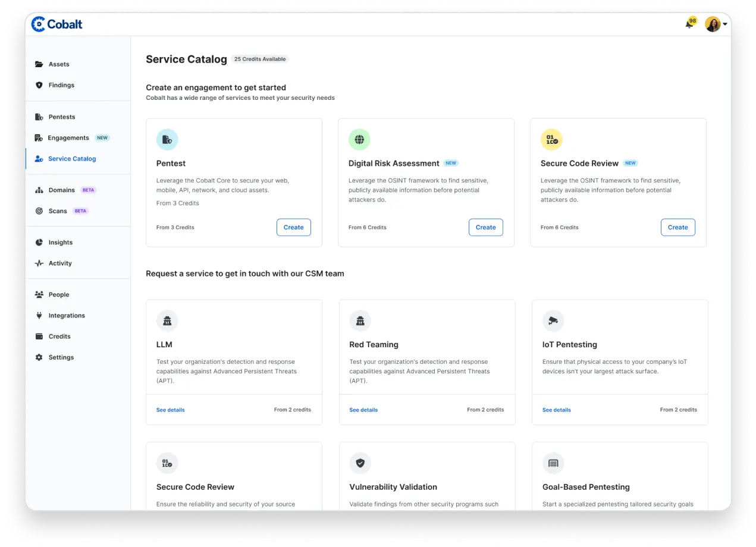Viewport: 756px width, 547px height.
Task: Open Engagements in the sidebar
Action: [67, 137]
